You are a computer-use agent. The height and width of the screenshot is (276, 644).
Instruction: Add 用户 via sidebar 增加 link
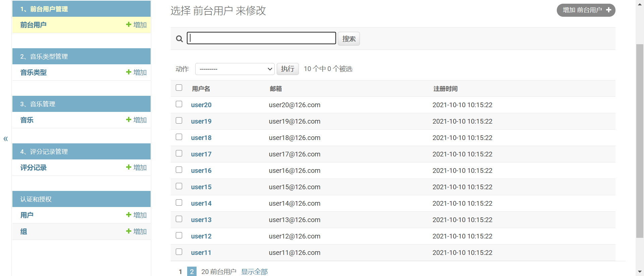click(137, 215)
